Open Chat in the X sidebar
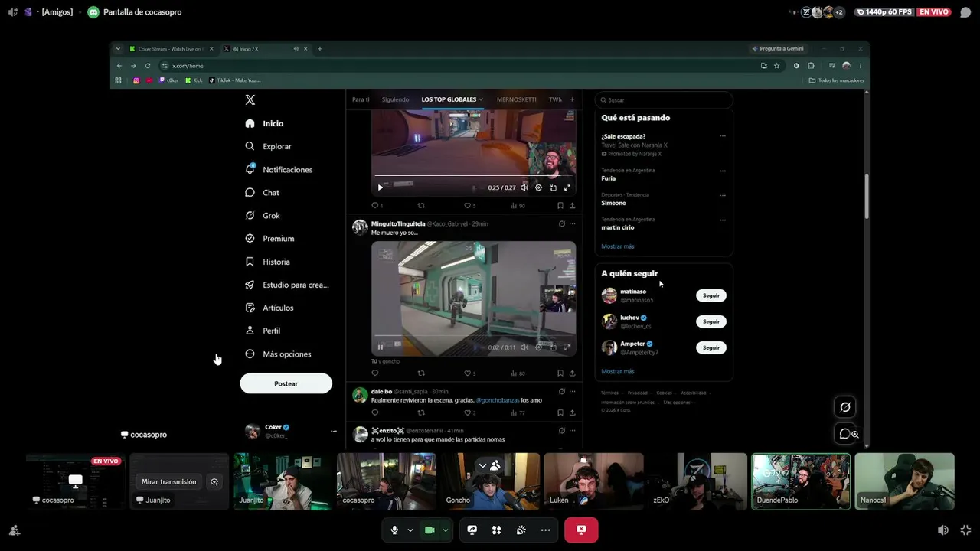 (x=262, y=193)
